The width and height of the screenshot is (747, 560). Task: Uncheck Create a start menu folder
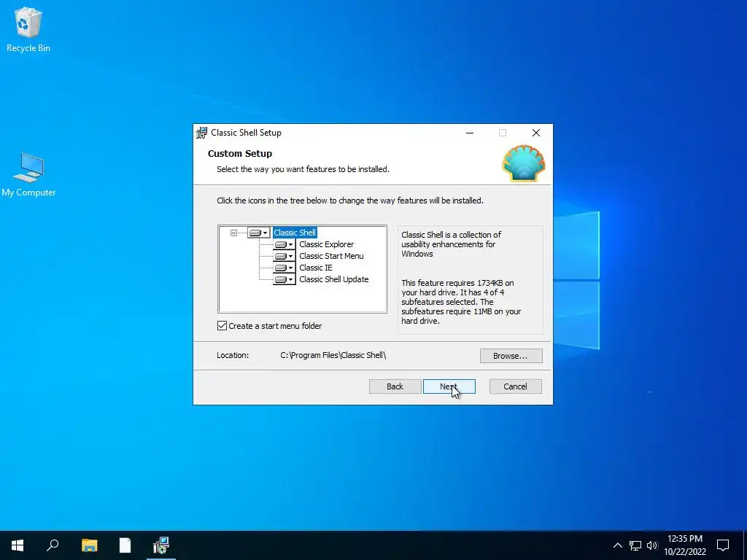[222, 326]
